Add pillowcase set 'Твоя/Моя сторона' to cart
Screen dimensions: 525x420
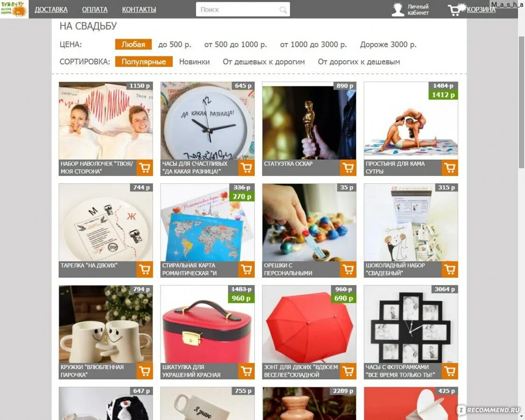145,168
